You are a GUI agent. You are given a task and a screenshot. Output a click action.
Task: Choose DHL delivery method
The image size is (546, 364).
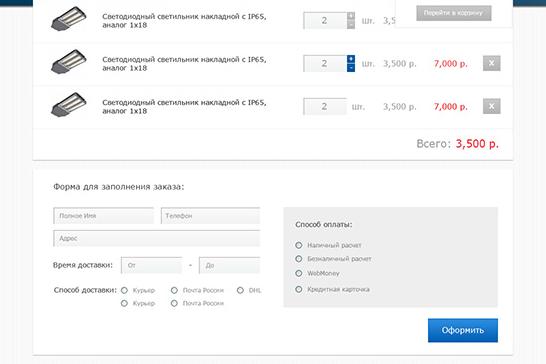[240, 290]
